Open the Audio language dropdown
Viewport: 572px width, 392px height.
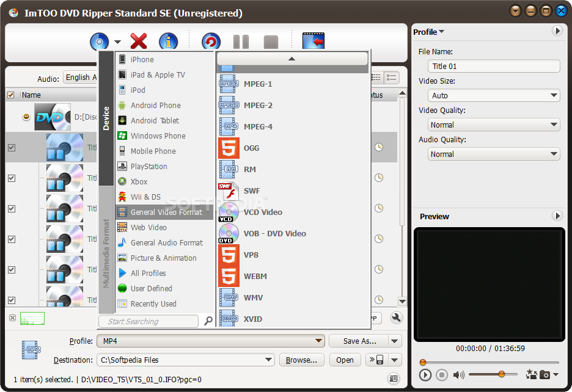click(x=81, y=78)
